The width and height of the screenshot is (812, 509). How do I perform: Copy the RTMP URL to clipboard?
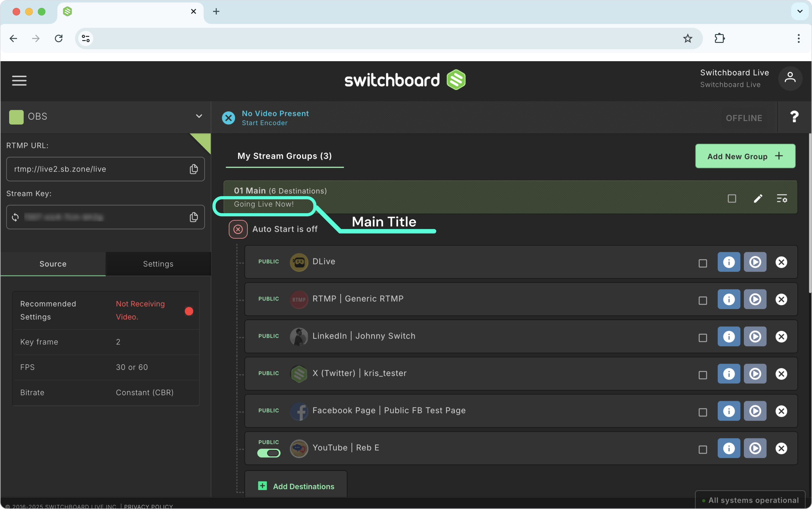coord(194,169)
